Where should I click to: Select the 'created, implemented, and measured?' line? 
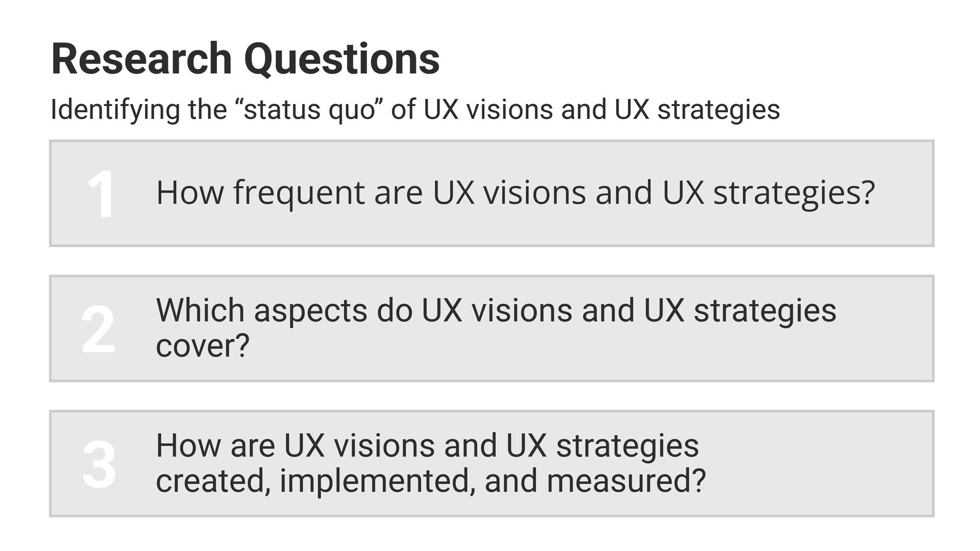[x=431, y=481]
